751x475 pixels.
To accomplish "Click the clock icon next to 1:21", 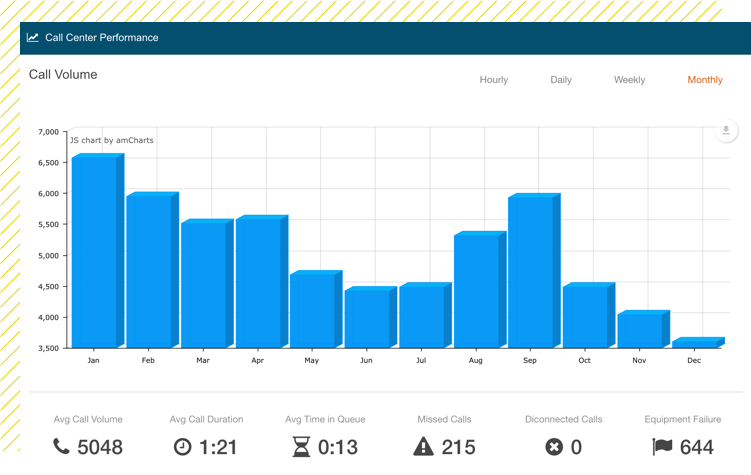I will [x=182, y=447].
